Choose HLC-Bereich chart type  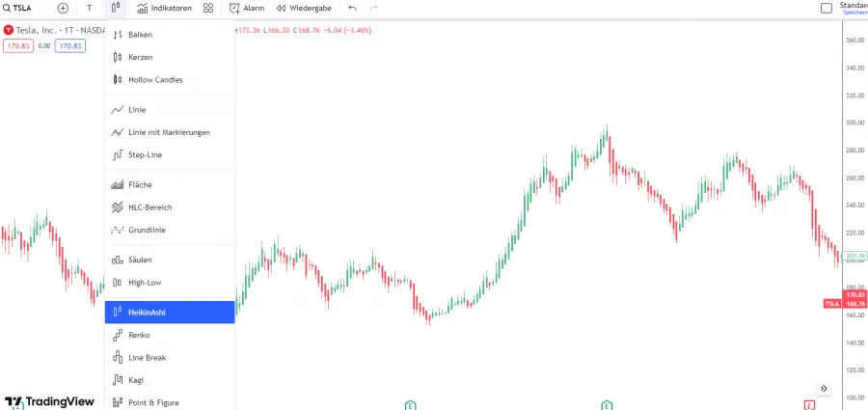click(170, 207)
